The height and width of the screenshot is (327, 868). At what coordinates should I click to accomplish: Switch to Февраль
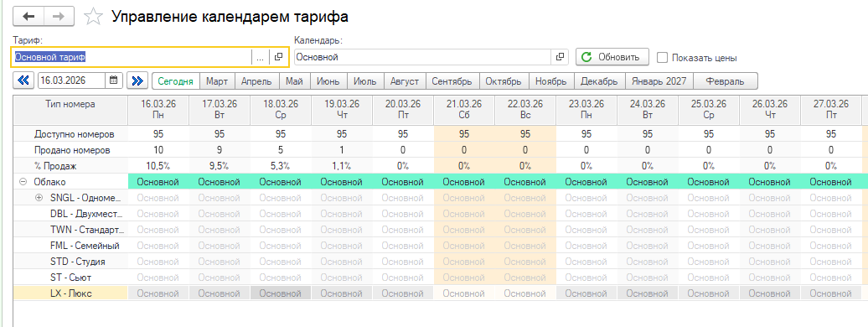tap(726, 81)
